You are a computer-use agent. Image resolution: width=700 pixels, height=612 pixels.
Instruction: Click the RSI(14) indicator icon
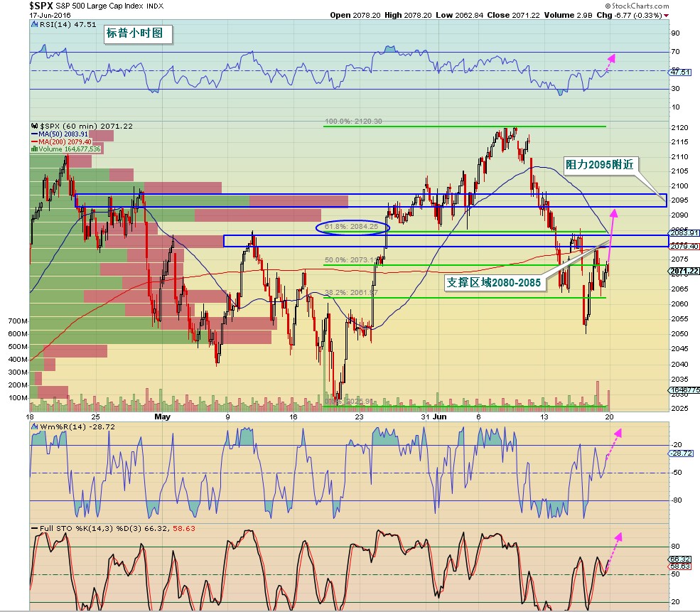coord(35,23)
